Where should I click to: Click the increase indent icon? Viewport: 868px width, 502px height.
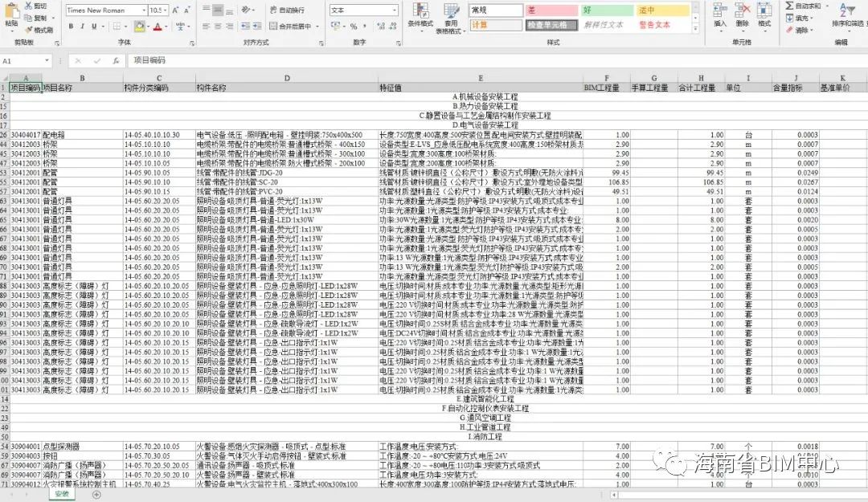(x=257, y=26)
